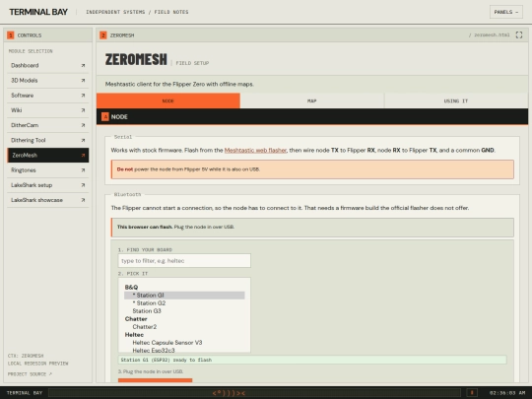The height and width of the screenshot is (399, 532).
Task: Click the PROJECT SOURCE link
Action: (30, 374)
